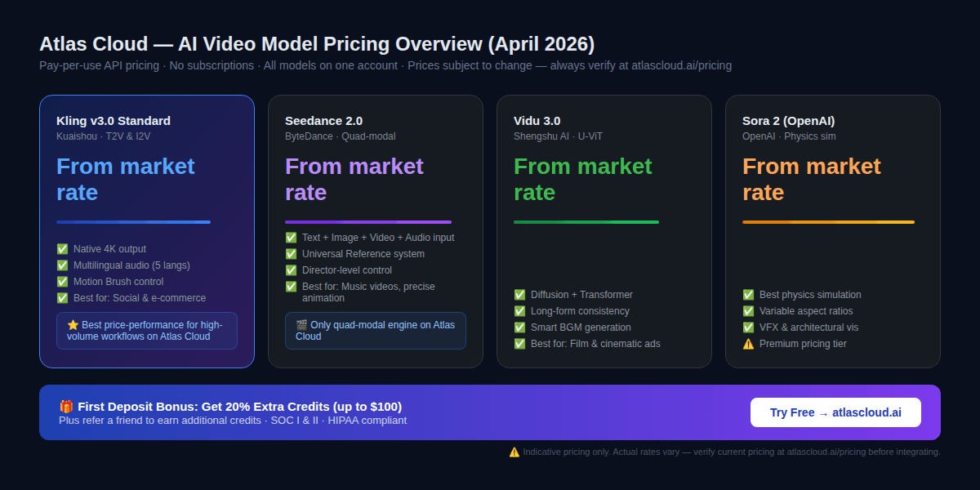Click the checkmark beside Director-level control
The image size is (980, 490).
coord(291,269)
